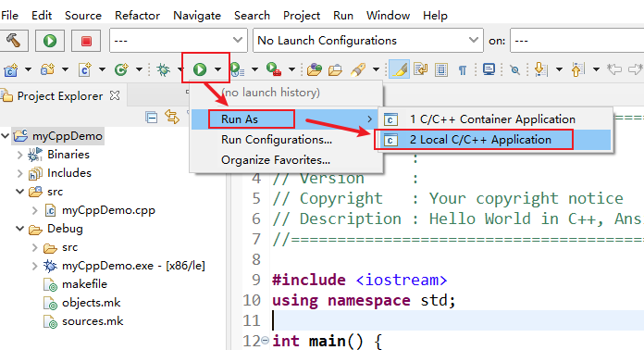Collapse the Debug folder node

coord(19,229)
